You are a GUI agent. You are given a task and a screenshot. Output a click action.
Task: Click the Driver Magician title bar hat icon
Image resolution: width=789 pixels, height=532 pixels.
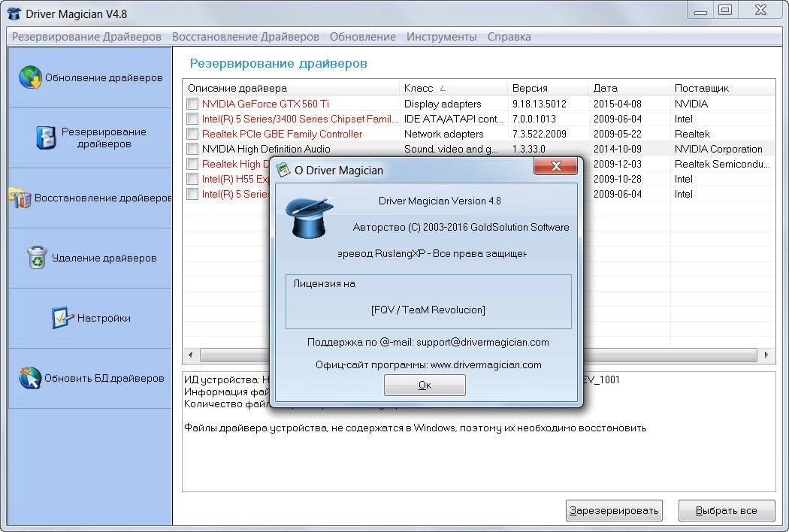pyautogui.click(x=14, y=14)
